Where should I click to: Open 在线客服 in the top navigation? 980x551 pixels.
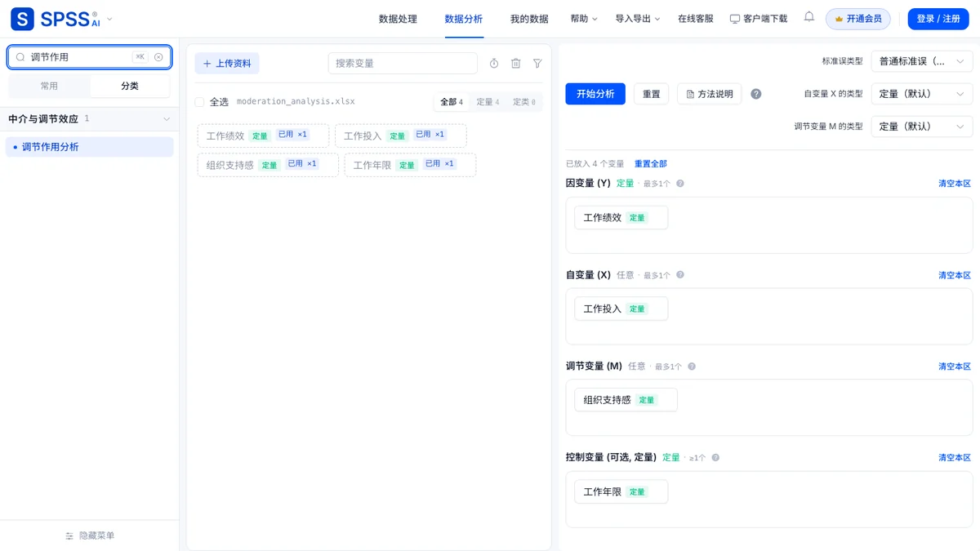click(696, 19)
